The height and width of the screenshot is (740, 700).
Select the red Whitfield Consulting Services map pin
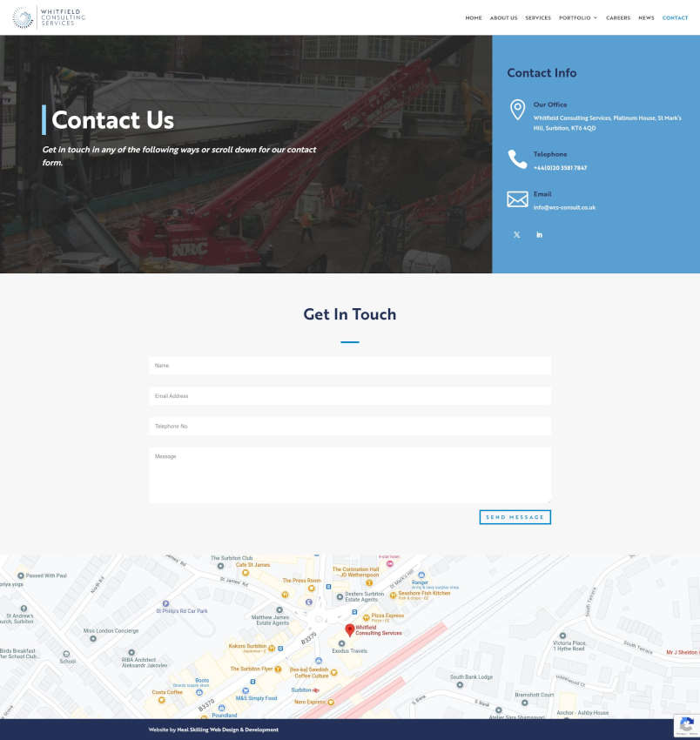point(350,630)
